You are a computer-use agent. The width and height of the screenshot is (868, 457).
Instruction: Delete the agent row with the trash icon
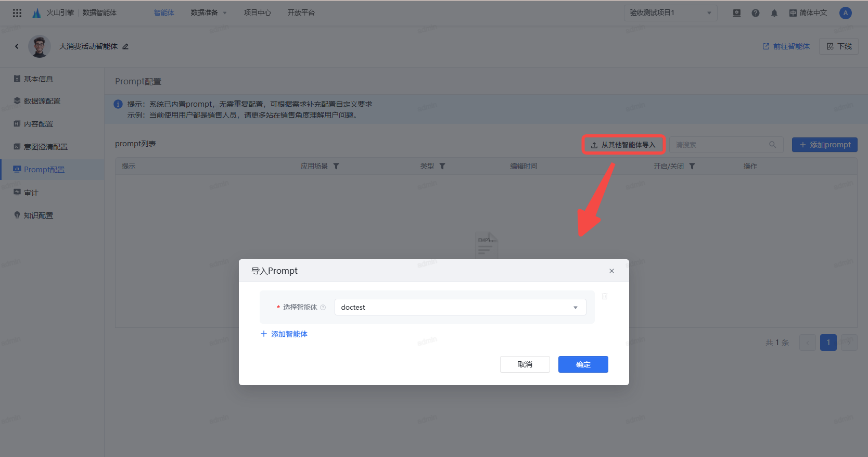pos(605,296)
